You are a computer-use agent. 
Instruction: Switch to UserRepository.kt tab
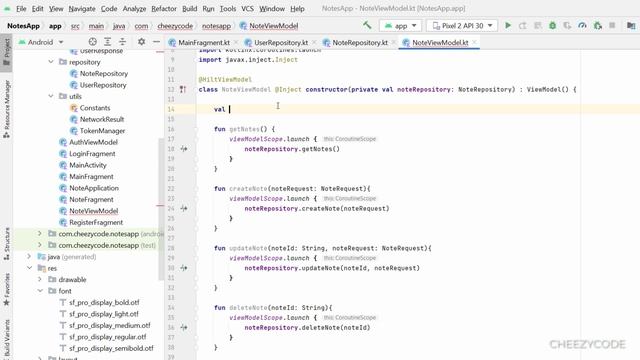(x=281, y=42)
